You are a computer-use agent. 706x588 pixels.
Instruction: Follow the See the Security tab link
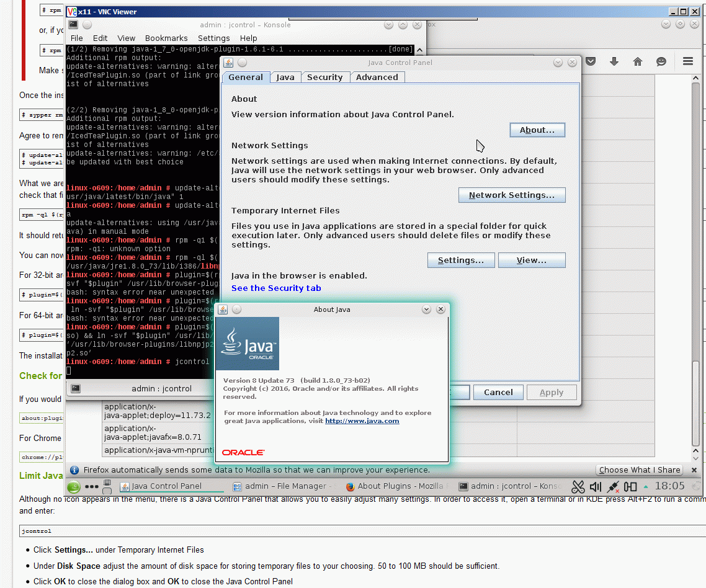click(276, 288)
